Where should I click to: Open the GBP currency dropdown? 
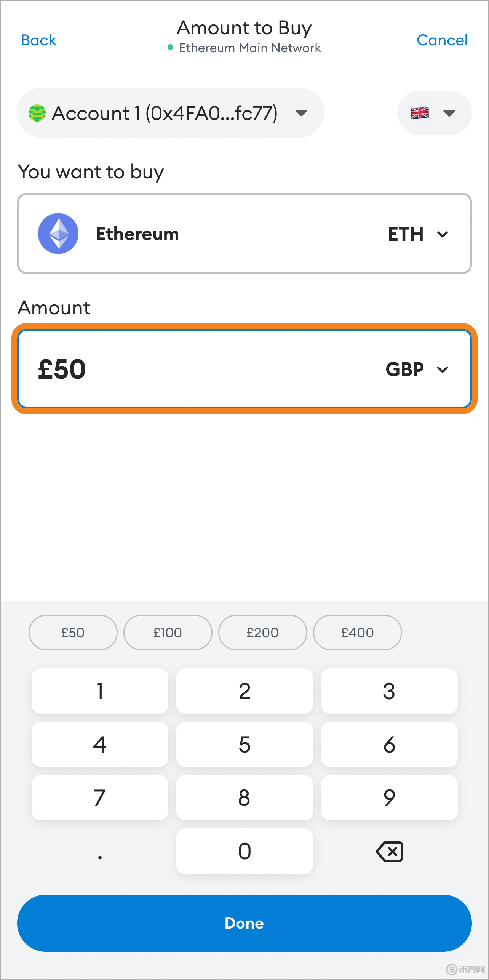point(417,369)
